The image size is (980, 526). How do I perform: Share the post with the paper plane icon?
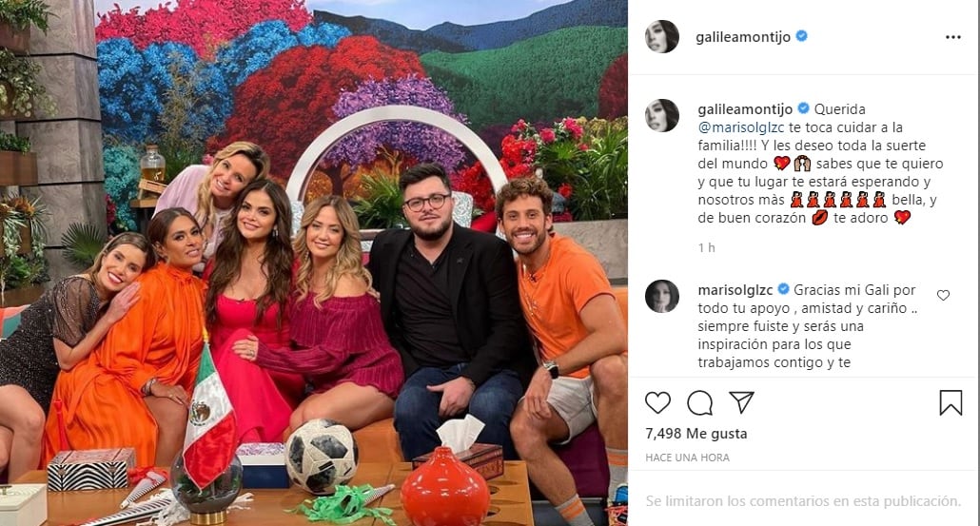(x=741, y=402)
